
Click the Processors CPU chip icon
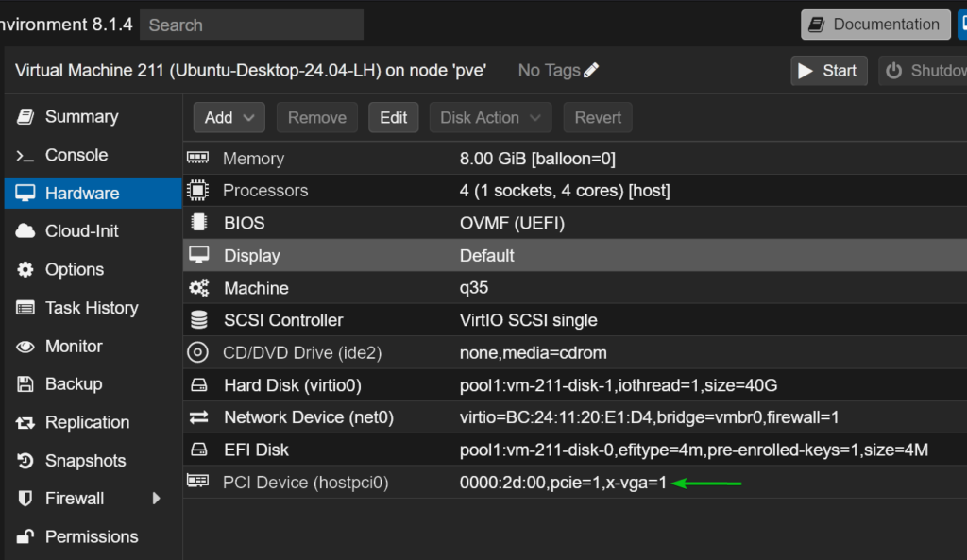pyautogui.click(x=198, y=190)
